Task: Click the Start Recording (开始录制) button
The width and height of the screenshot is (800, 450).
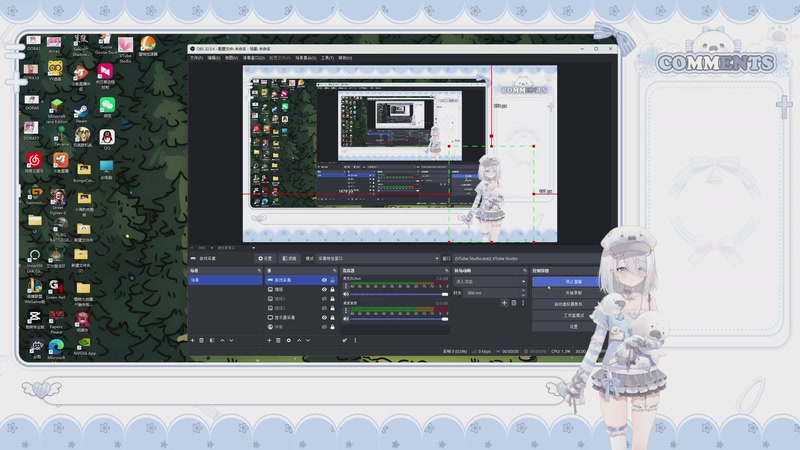Action: (x=565, y=293)
